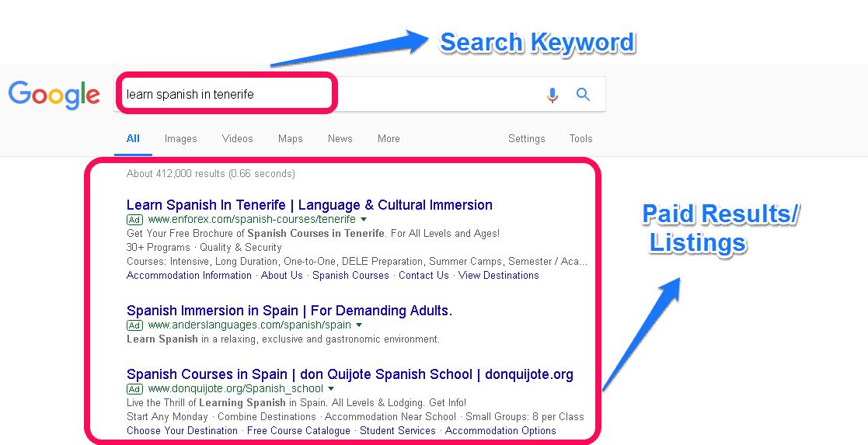Open the More menu
Viewport: 868px width, 445px height.
pos(389,138)
